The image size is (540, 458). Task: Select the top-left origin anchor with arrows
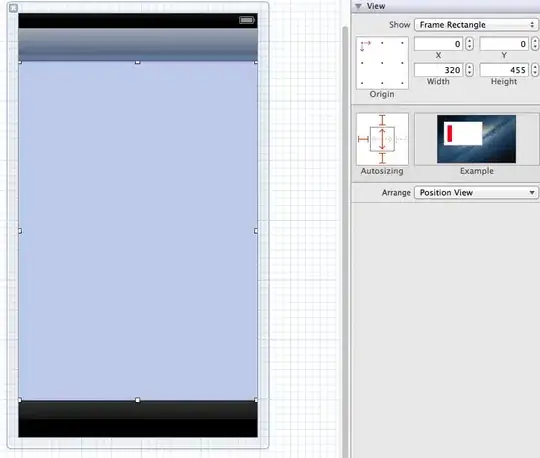(364, 45)
